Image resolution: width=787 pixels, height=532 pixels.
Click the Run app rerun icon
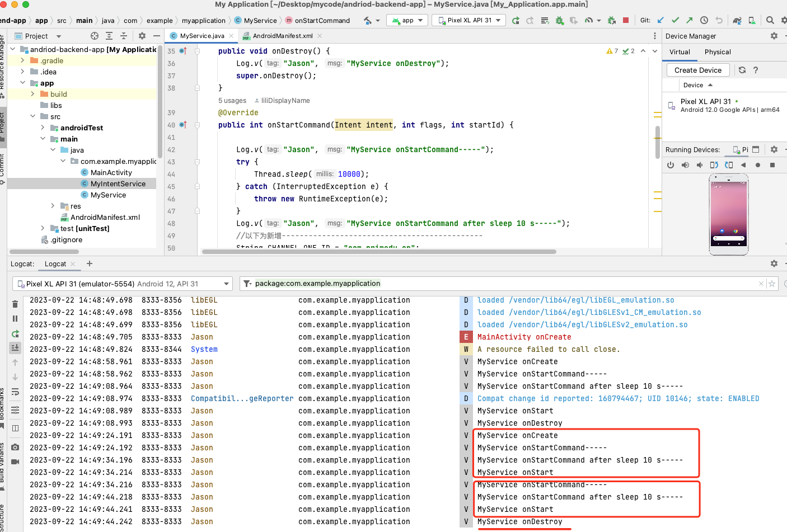[516, 21]
